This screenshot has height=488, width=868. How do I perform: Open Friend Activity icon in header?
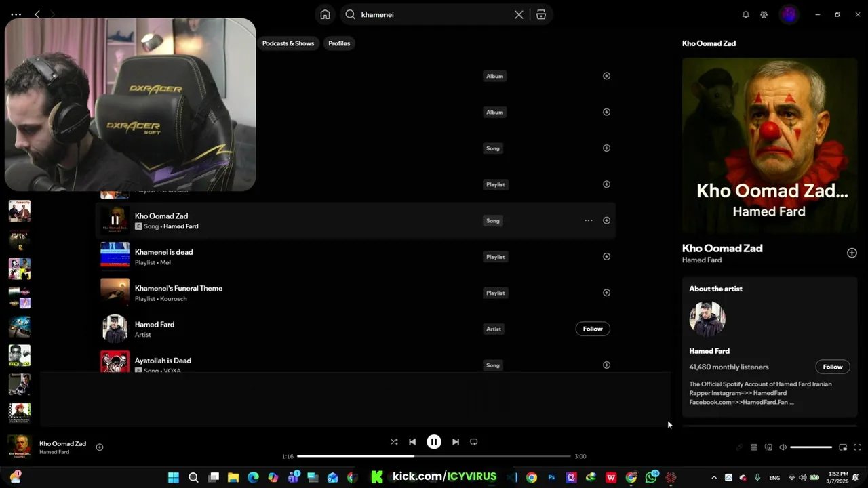click(x=764, y=14)
